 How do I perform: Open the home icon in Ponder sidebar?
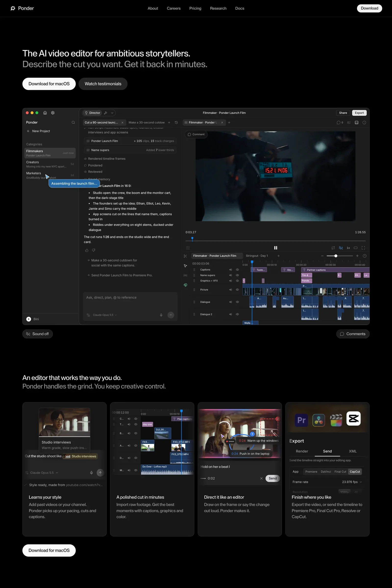click(x=45, y=113)
